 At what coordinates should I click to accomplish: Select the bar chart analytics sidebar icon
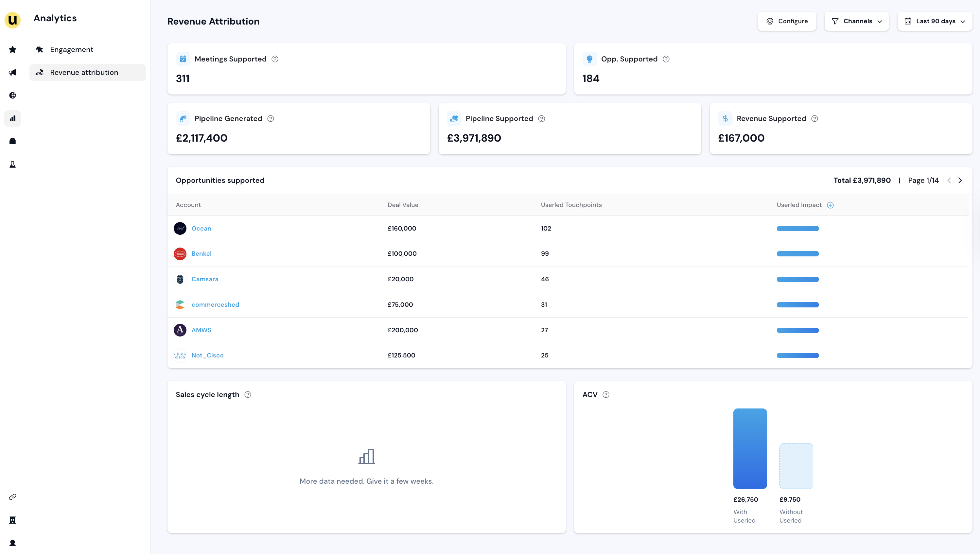(x=12, y=118)
